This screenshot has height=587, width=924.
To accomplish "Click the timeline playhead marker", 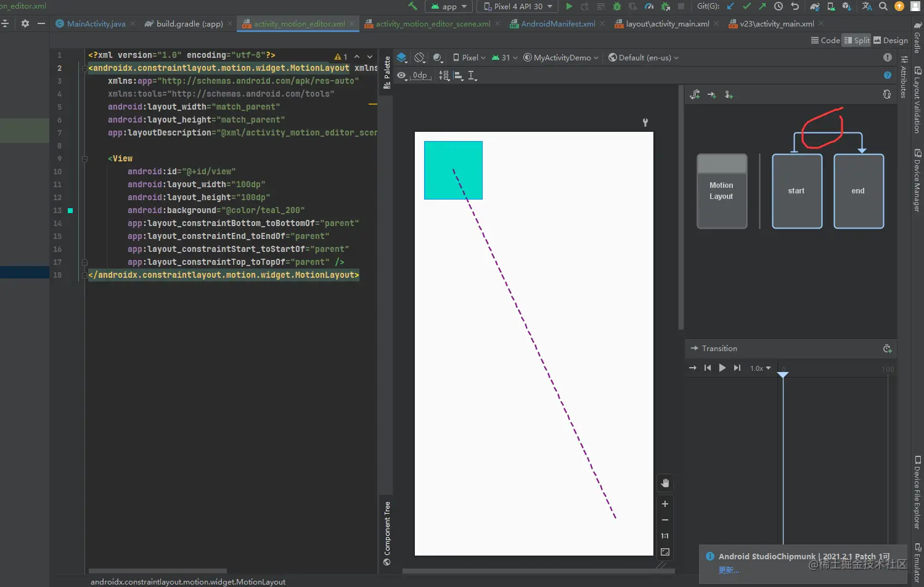I will 783,374.
